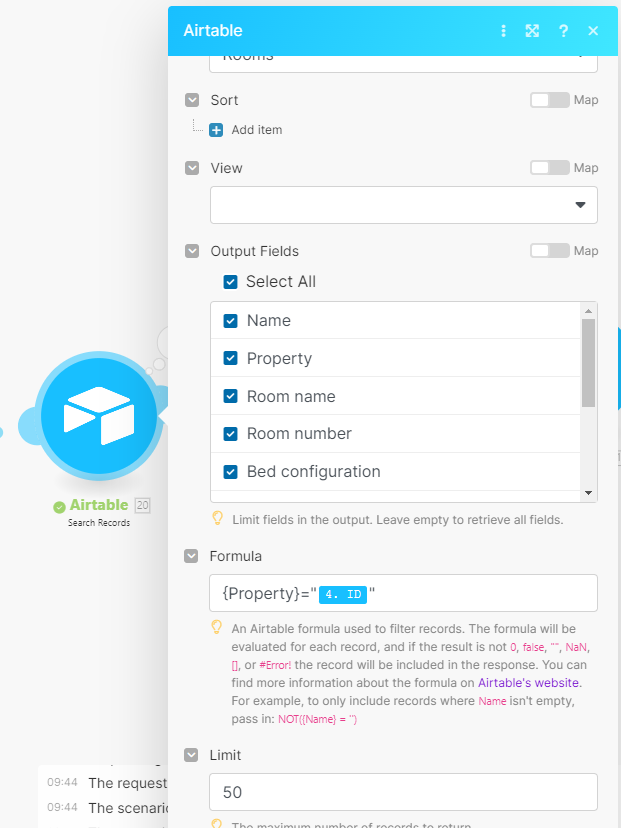Toggle the Sort Map switch
621x828 pixels.
point(550,100)
